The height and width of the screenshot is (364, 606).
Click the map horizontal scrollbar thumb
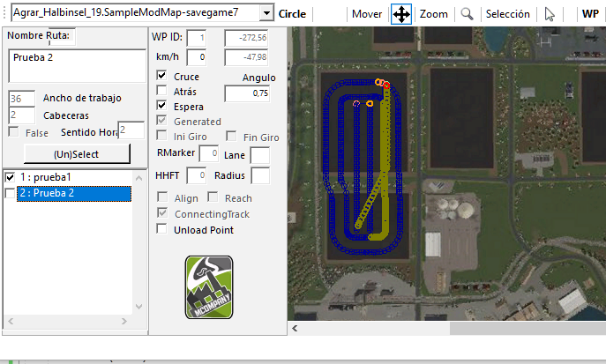pos(527,329)
